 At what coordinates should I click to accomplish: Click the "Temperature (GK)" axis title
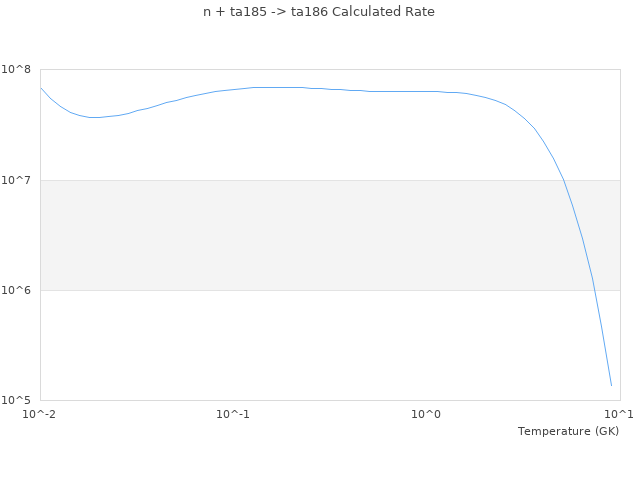point(568,431)
